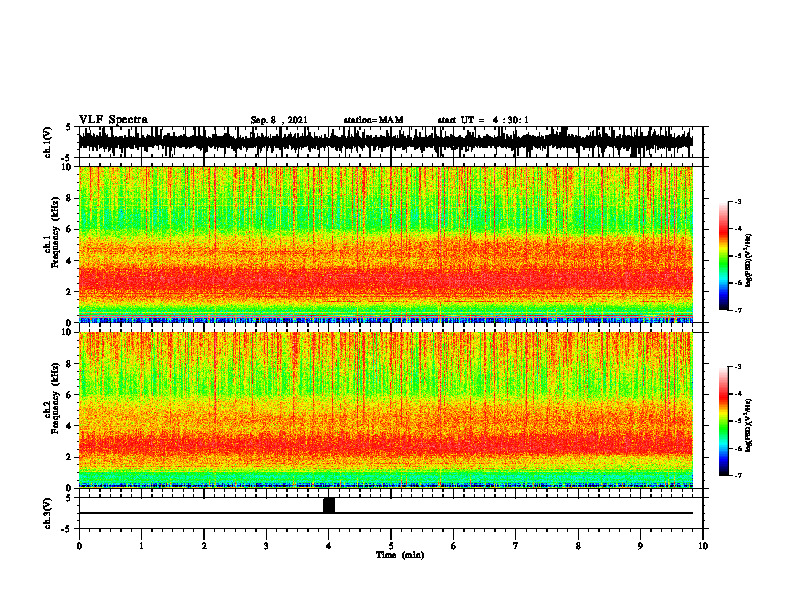792x612 pixels.
Task: Click time axis tick label "5"
Action: click(x=391, y=546)
